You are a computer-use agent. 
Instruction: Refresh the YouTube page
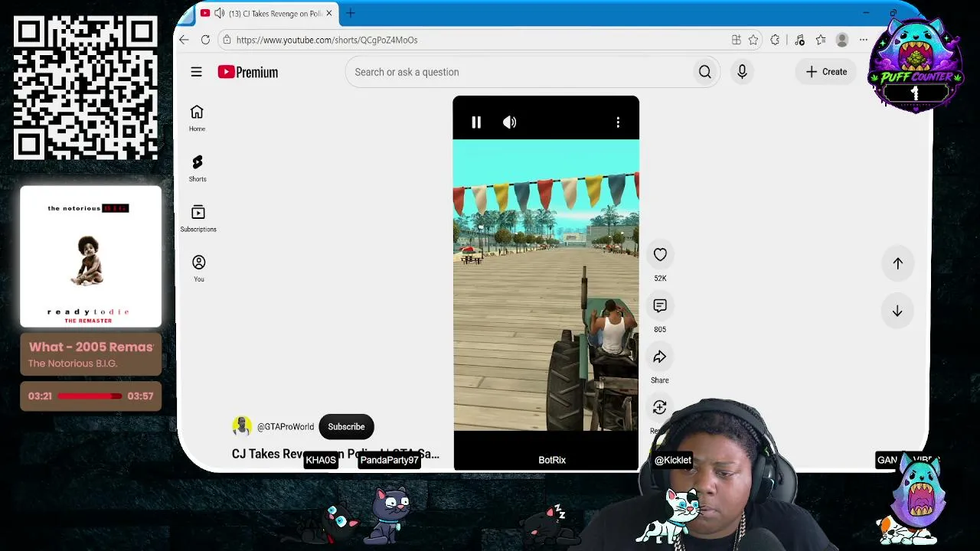point(205,40)
